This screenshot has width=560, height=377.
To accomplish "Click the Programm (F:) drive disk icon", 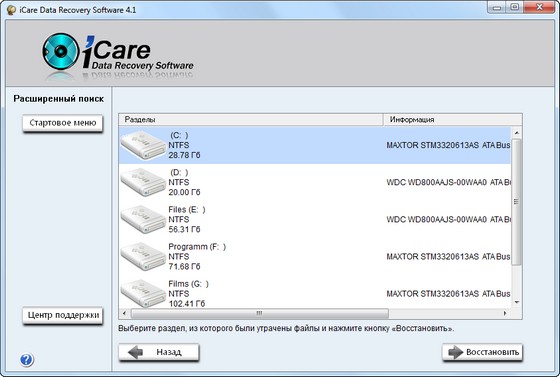I will coord(144,256).
